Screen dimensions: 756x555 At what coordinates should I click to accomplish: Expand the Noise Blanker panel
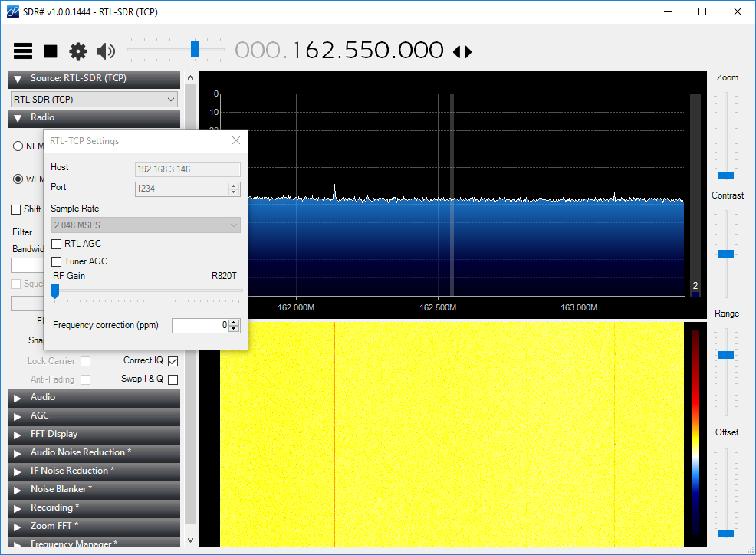(94, 489)
